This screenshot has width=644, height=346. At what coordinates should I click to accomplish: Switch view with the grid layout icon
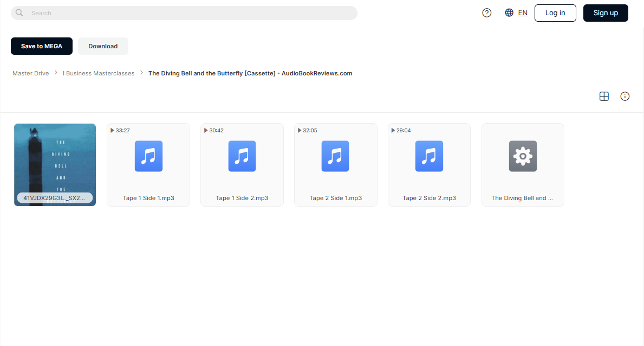tap(604, 97)
